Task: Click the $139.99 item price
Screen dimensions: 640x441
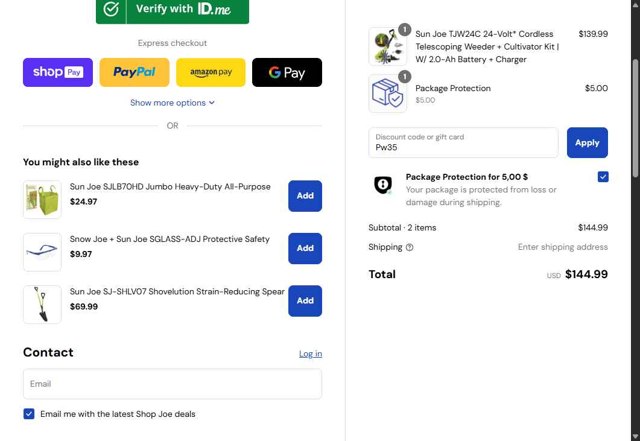Action: click(593, 34)
